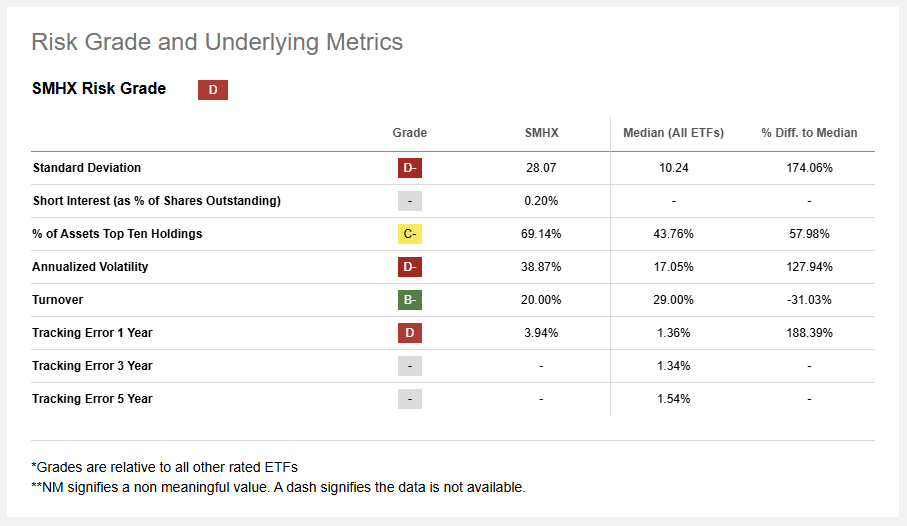The image size is (907, 526).
Task: Click the Standard Deviation D- grade badge
Action: pyautogui.click(x=409, y=168)
